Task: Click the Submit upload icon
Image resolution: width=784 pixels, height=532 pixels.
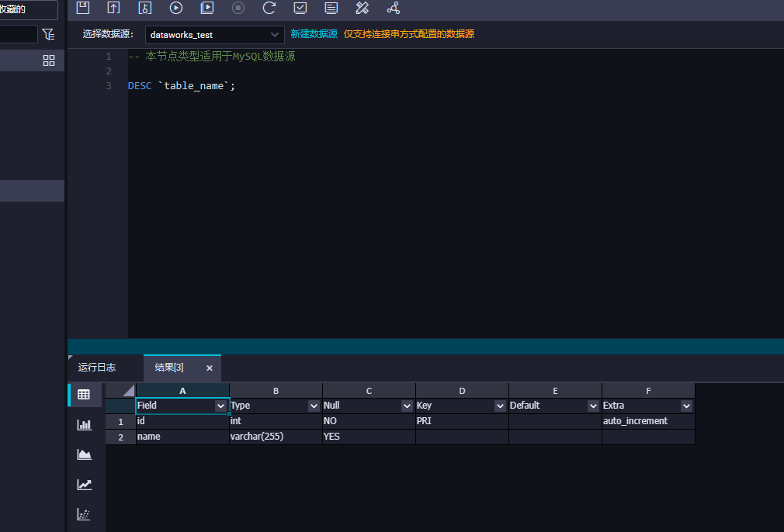Action: pos(114,8)
